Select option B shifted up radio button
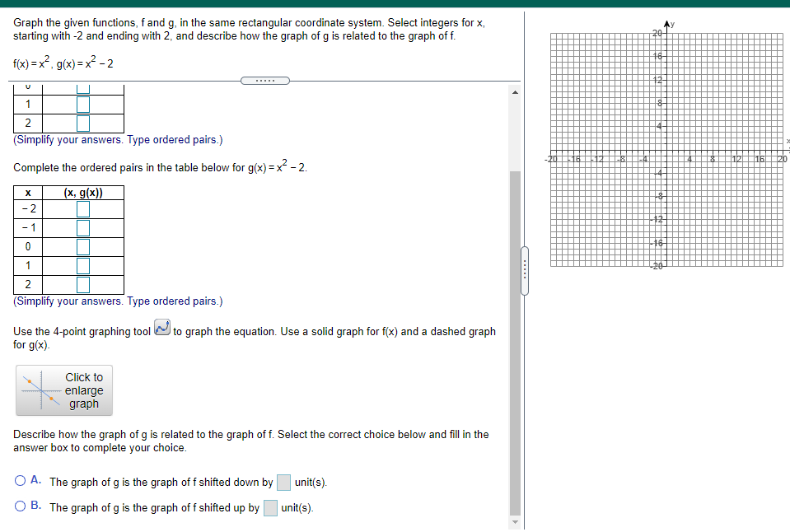This screenshot has width=790, height=532. coord(20,506)
